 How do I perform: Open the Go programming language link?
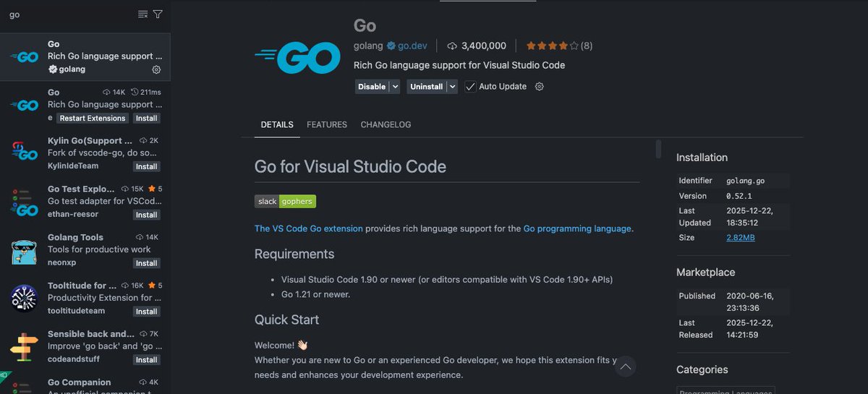[x=577, y=228]
